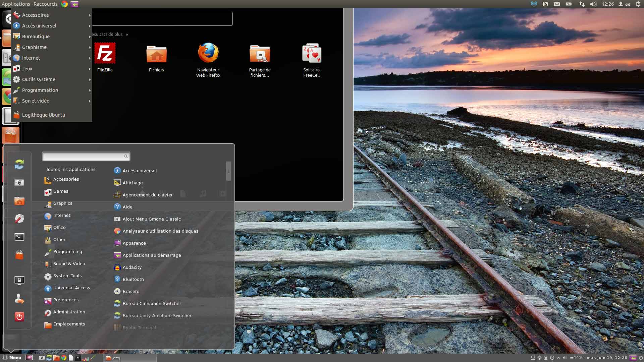
Task: Select the Preferences category
Action: (66, 300)
